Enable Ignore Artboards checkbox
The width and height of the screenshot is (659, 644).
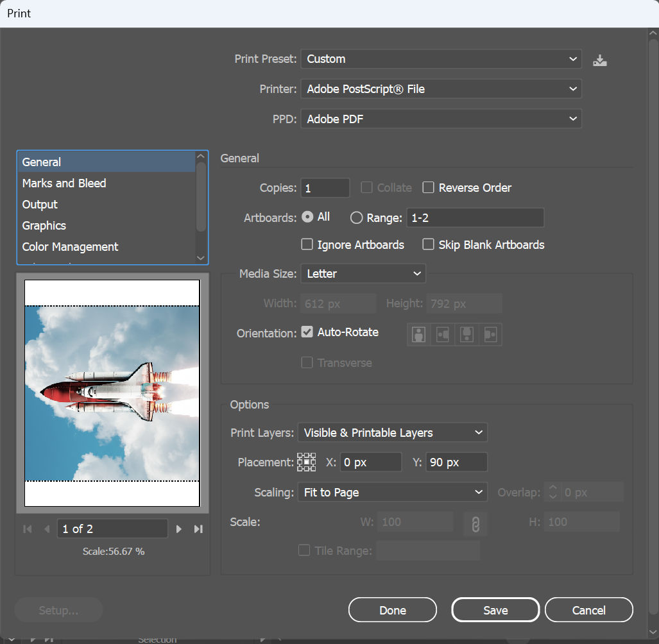click(x=307, y=244)
